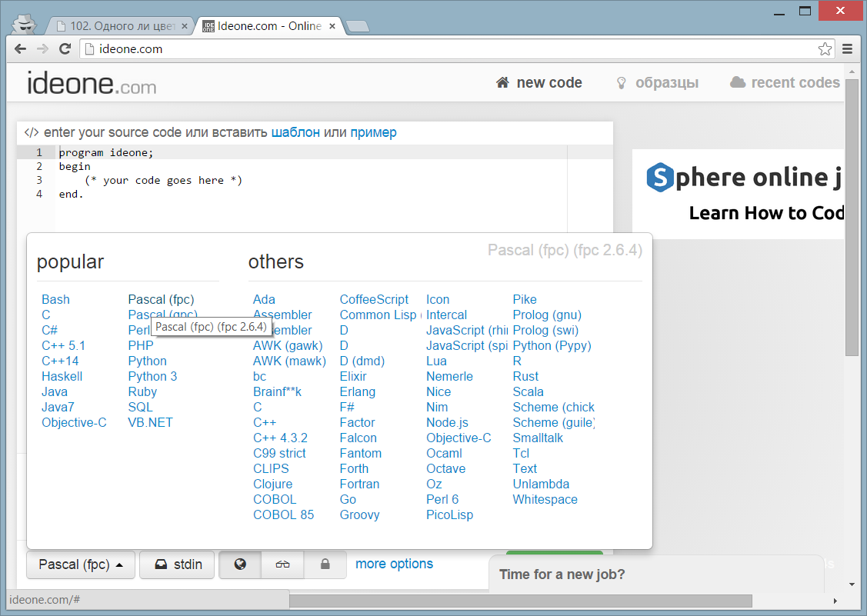Choose AWK (gawk) language
This screenshot has width=867, height=616.
click(288, 345)
